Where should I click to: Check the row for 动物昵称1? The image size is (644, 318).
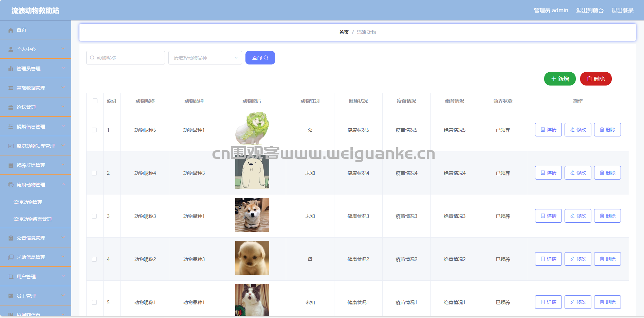[x=94, y=302]
